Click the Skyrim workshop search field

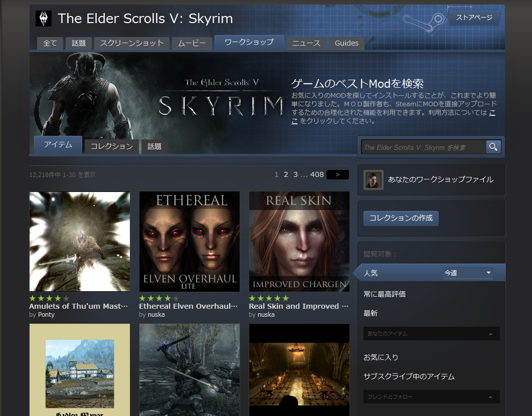[x=423, y=147]
